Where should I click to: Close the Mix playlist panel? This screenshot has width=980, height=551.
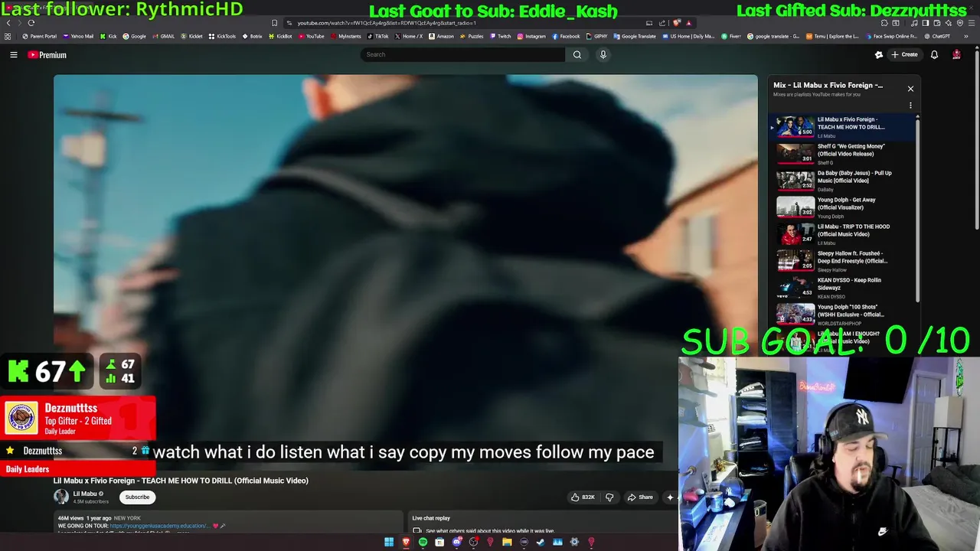pyautogui.click(x=910, y=89)
